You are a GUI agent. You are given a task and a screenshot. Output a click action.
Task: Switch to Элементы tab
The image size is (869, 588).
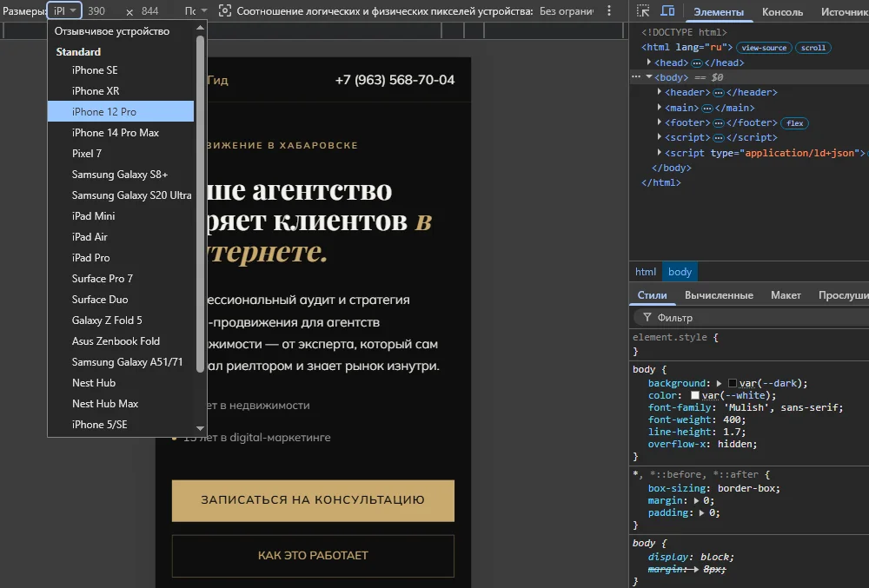(x=719, y=11)
